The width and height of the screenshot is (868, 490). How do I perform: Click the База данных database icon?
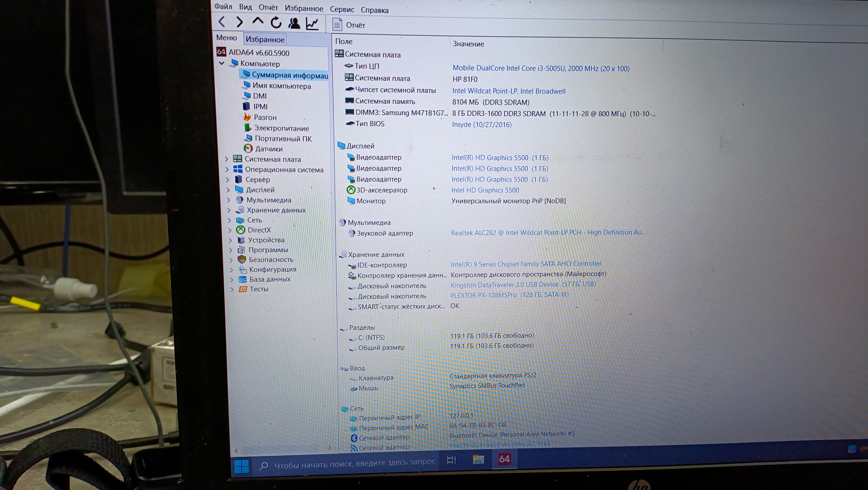pyautogui.click(x=242, y=279)
